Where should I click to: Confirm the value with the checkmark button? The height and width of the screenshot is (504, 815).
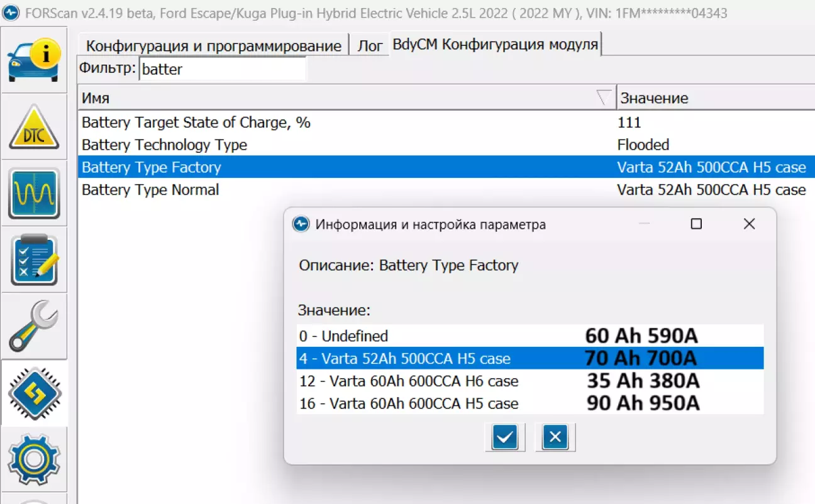(x=505, y=437)
